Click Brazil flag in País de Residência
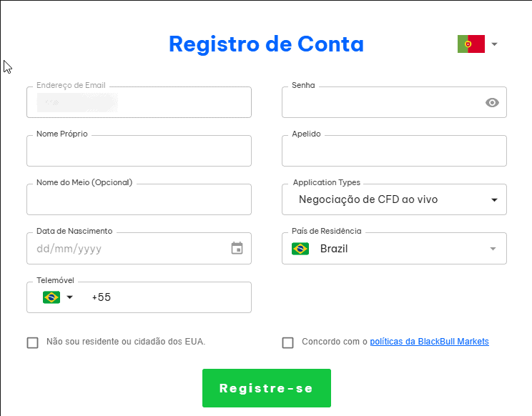 coord(300,249)
